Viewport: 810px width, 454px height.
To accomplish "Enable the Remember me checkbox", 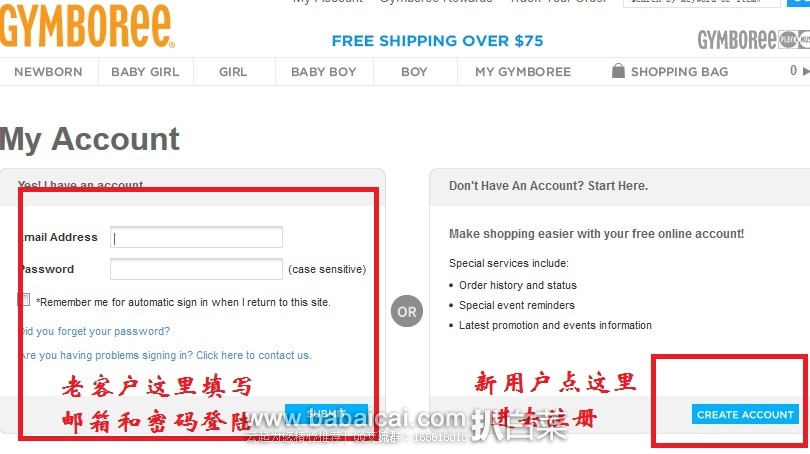I will 24,300.
